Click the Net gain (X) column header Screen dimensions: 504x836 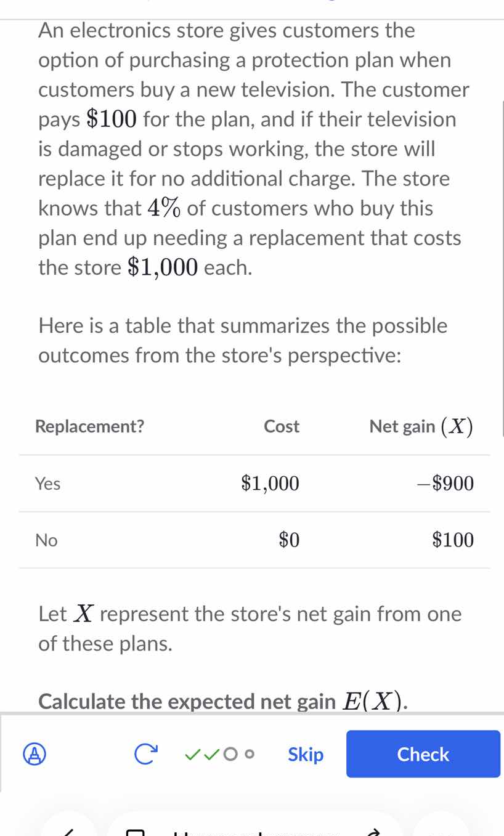point(421,426)
